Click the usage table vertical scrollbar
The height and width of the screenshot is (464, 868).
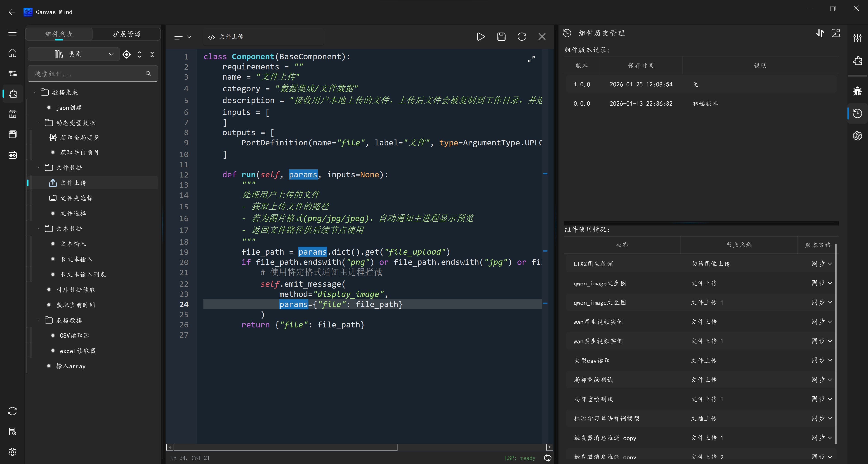pos(836,344)
